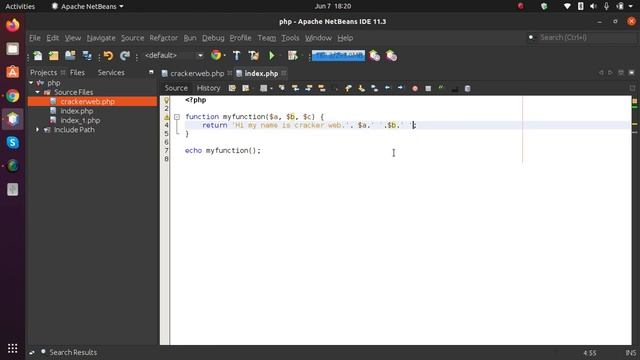Show Applications grid in dock

coord(13,348)
